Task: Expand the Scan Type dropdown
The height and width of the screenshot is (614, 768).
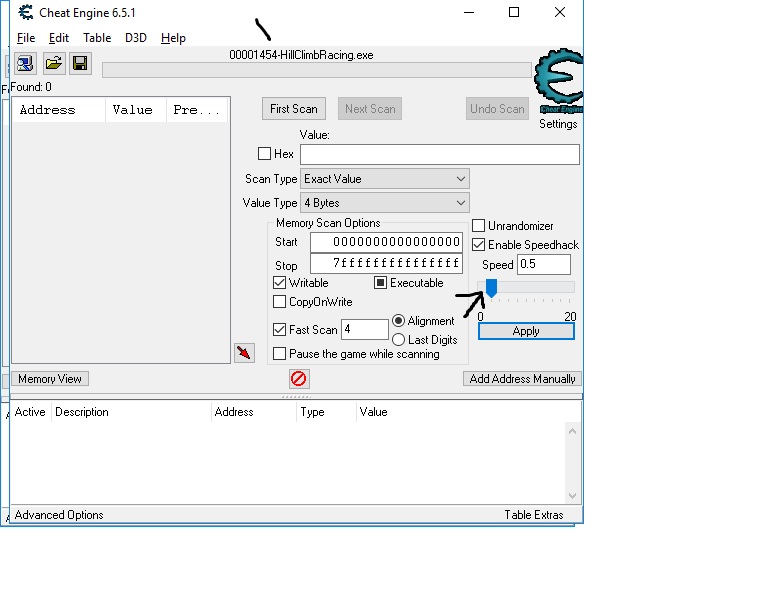Action: coord(385,179)
